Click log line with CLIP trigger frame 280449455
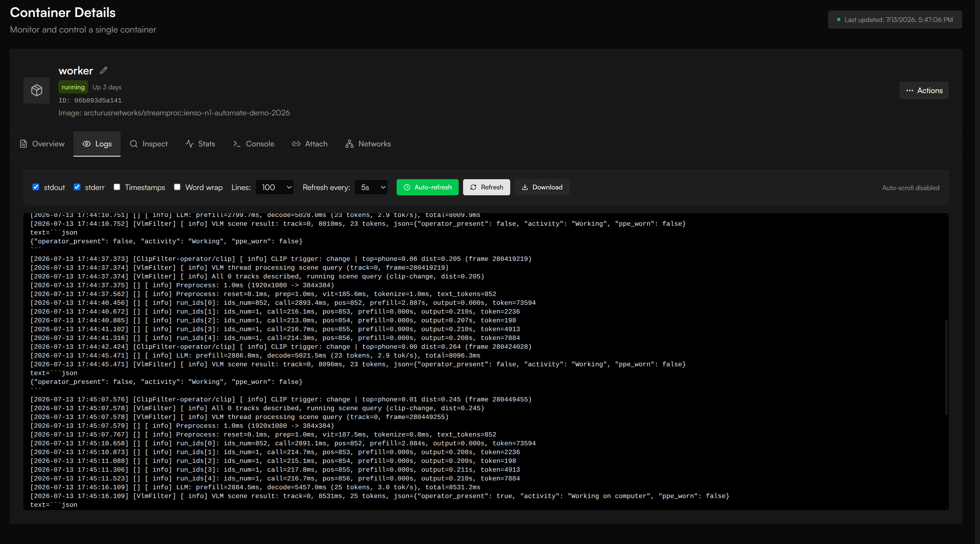This screenshot has height=544, width=980. [281, 399]
